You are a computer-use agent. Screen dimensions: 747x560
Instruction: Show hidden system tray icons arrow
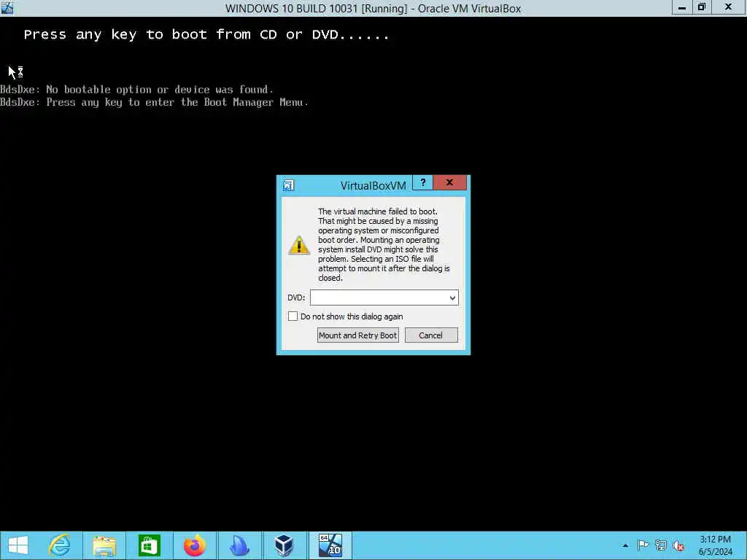625,545
